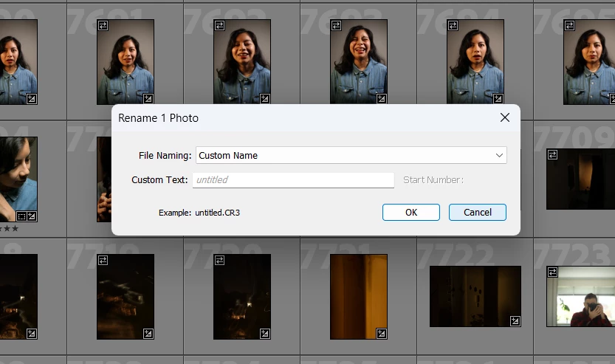Click adjustments badge on dark landscape photo 7722
Screen dimensions: 615x364
[x=515, y=321]
